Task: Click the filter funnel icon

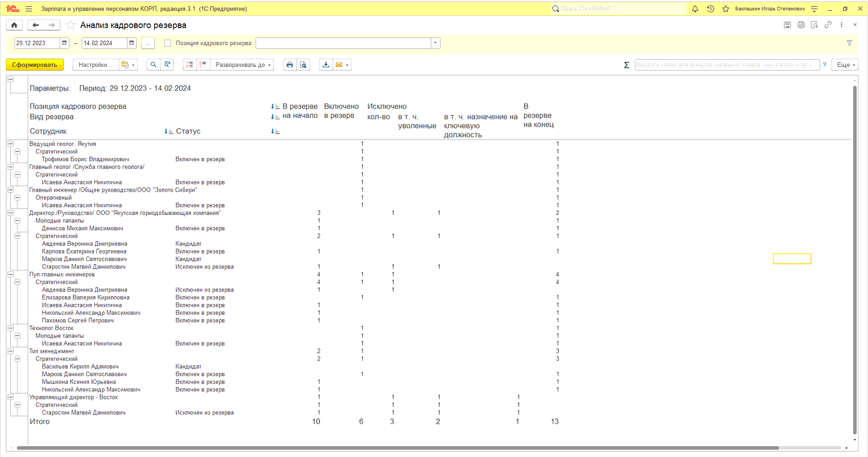Action: [x=850, y=43]
